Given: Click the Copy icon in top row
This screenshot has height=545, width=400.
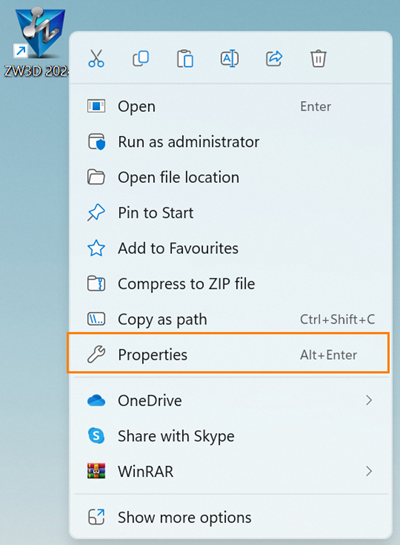Looking at the screenshot, I should coord(141,58).
